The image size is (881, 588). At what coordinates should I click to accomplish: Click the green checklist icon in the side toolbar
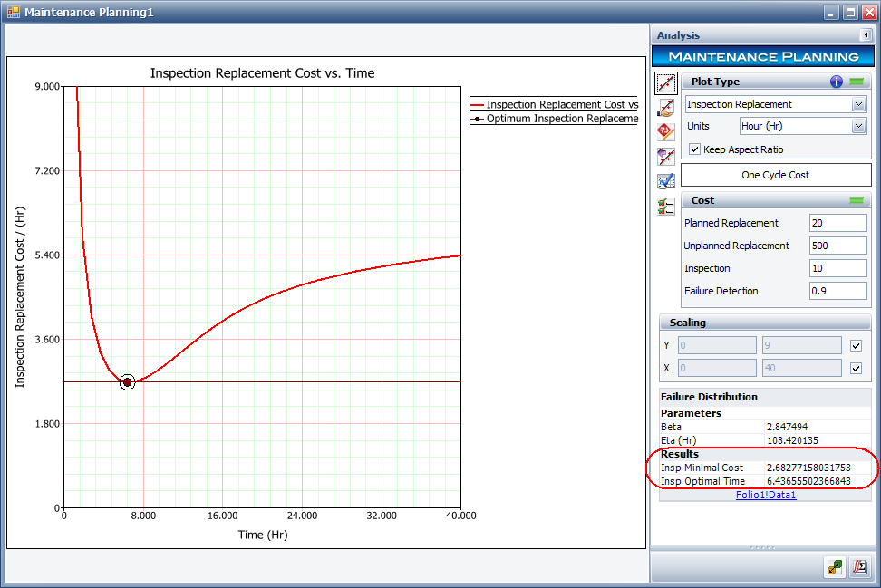(x=666, y=206)
